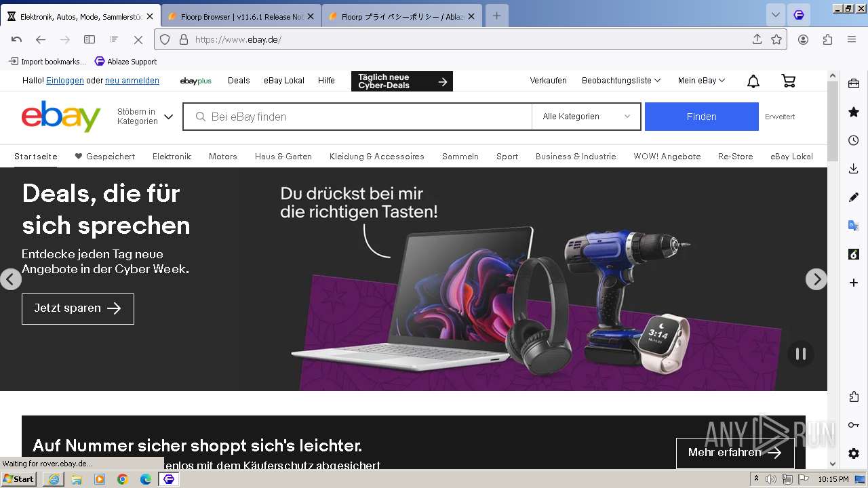868x488 pixels.
Task: Stop loading the current page
Action: tap(138, 39)
